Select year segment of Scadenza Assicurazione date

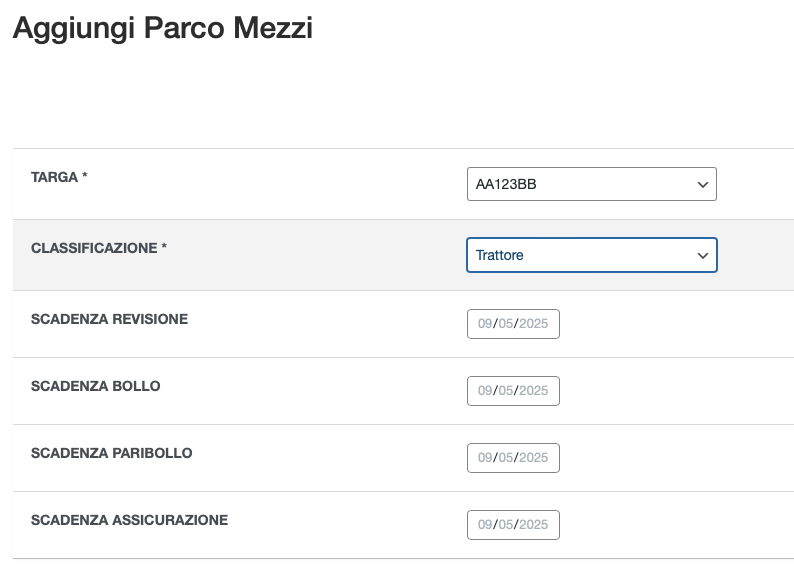[533, 525]
